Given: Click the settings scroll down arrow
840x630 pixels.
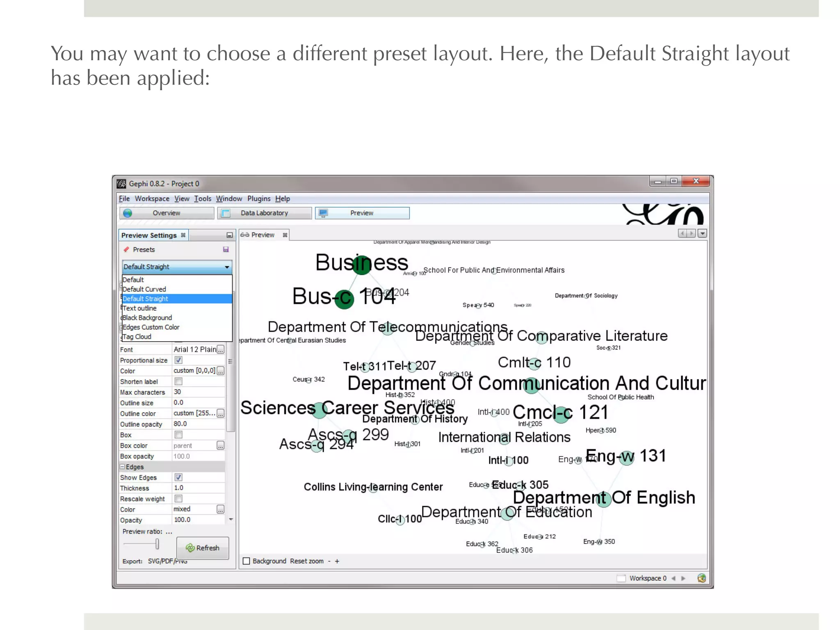Looking at the screenshot, I should pyautogui.click(x=231, y=519).
